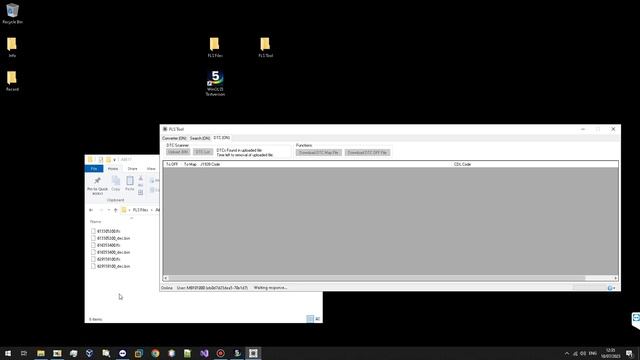This screenshot has width=640, height=360.
Task: Open the notification center on taskbar
Action: click(x=629, y=353)
